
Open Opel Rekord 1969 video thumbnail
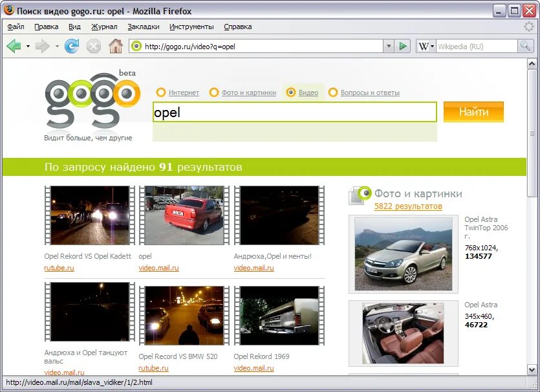click(279, 316)
